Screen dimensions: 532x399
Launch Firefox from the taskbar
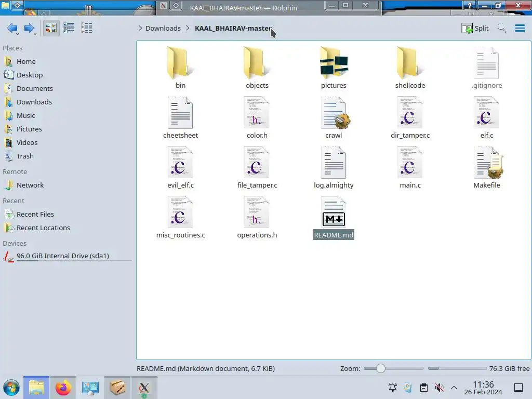point(63,388)
